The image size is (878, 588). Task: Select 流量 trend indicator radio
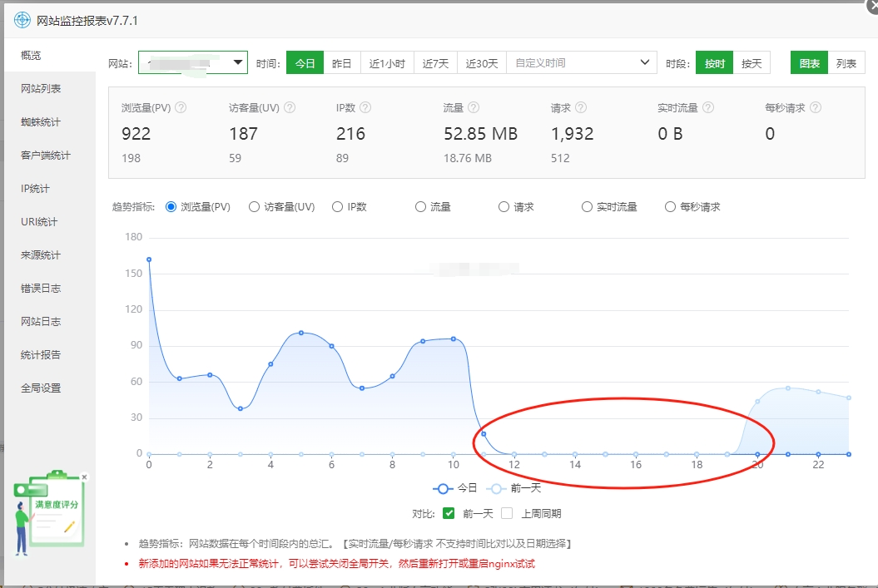(420, 207)
